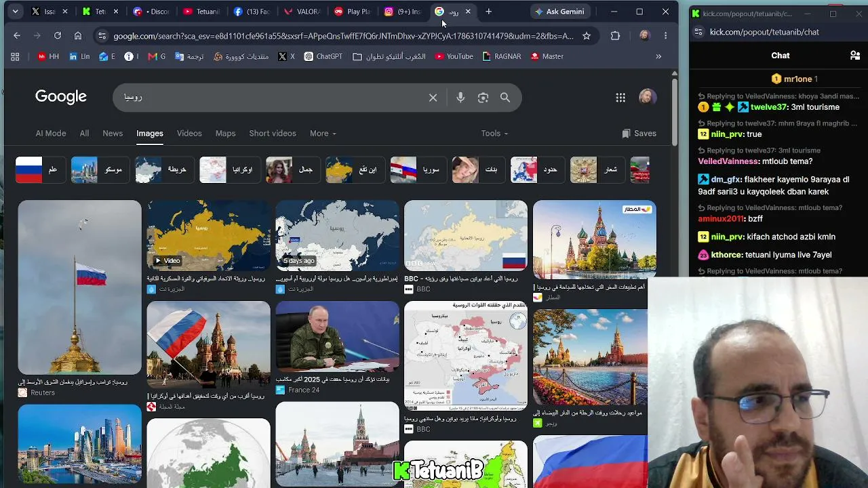The image size is (868, 488).
Task: Open the Gmail G bookmark
Action: pyautogui.click(x=157, y=56)
